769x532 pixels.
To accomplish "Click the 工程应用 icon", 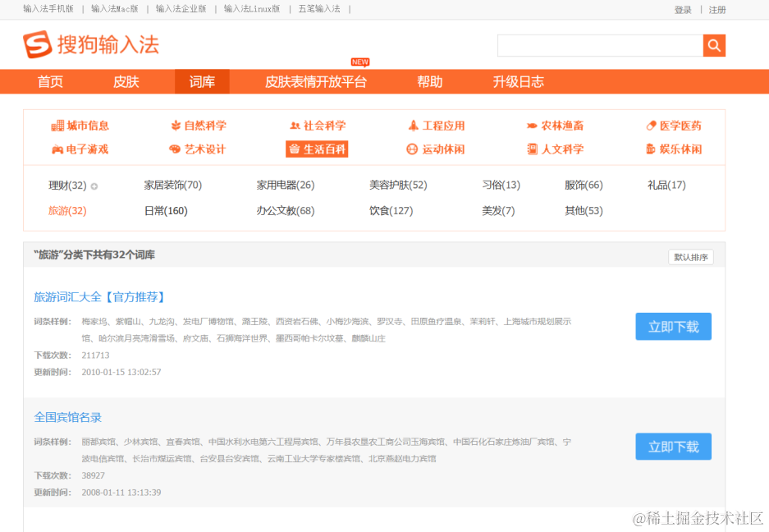I will 414,126.
